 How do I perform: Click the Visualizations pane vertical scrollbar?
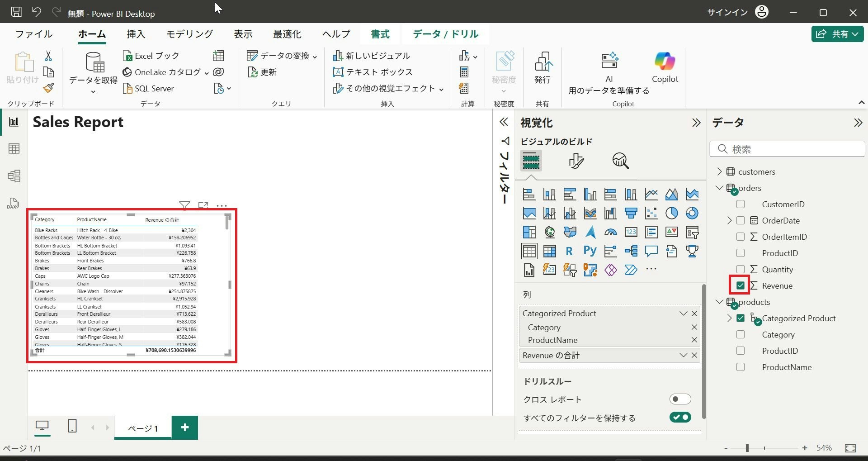(x=703, y=351)
